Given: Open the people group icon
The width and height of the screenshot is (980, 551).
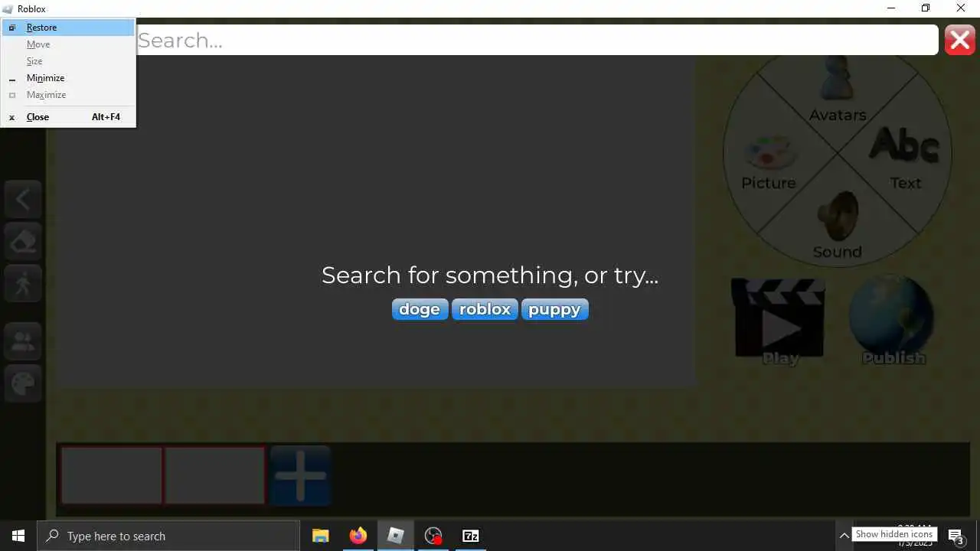Looking at the screenshot, I should pyautogui.click(x=23, y=343).
